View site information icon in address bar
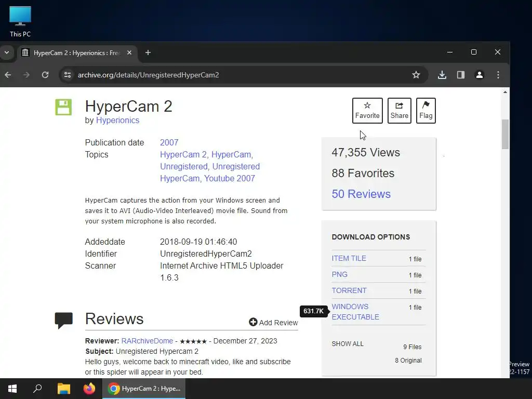Image resolution: width=532 pixels, height=399 pixels. [68, 75]
